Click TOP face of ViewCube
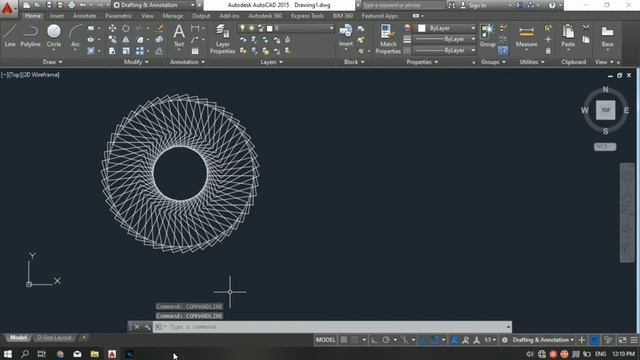 tap(605, 110)
